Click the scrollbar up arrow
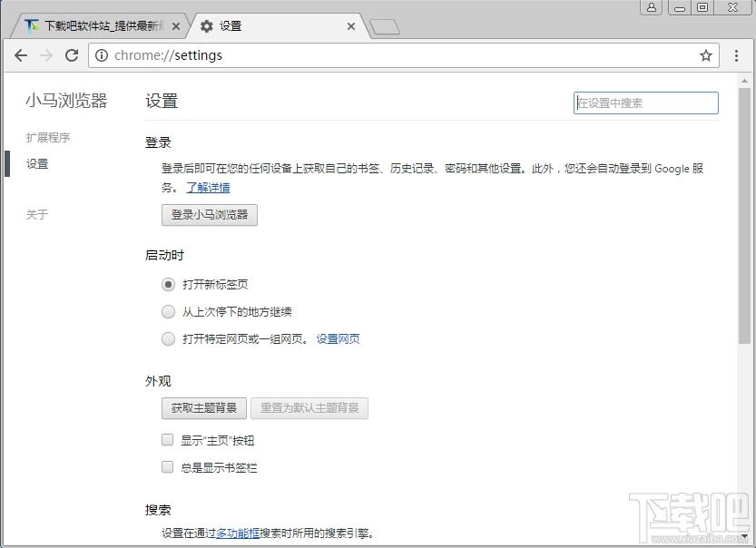This screenshot has width=756, height=548. 744,81
